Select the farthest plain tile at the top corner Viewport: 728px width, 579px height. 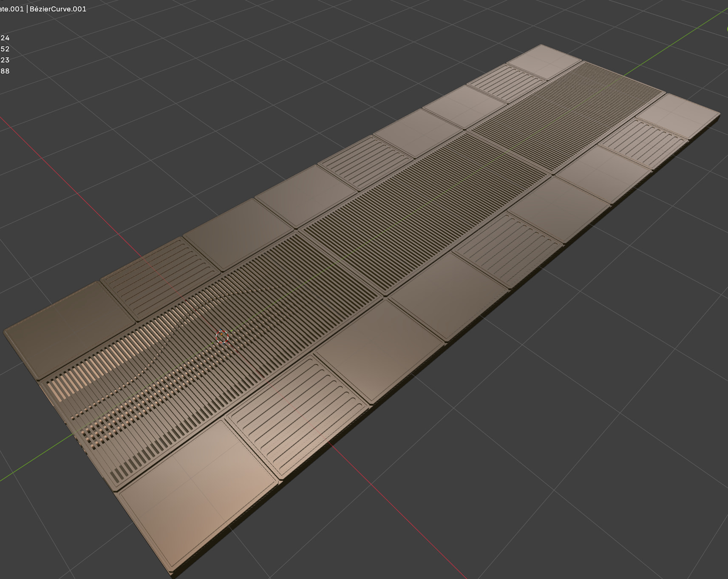[544, 61]
